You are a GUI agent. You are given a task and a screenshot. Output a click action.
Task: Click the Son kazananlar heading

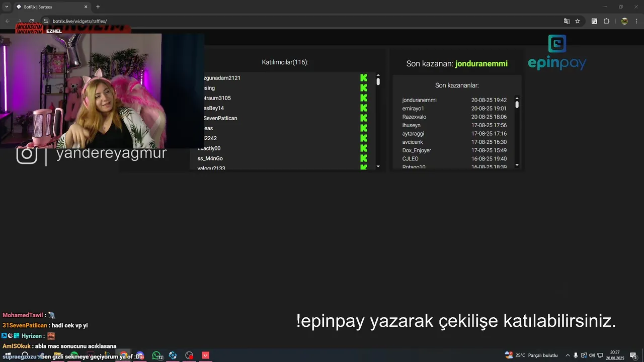(457, 85)
